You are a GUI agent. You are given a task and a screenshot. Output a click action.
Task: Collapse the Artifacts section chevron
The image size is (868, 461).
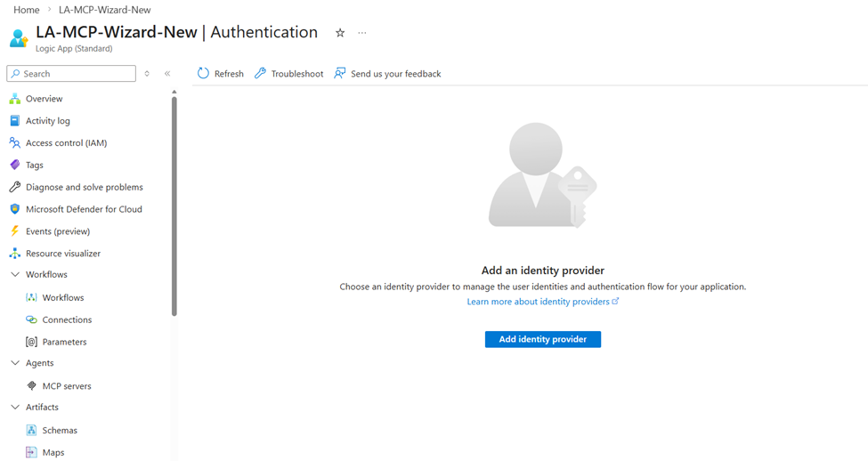click(15, 408)
